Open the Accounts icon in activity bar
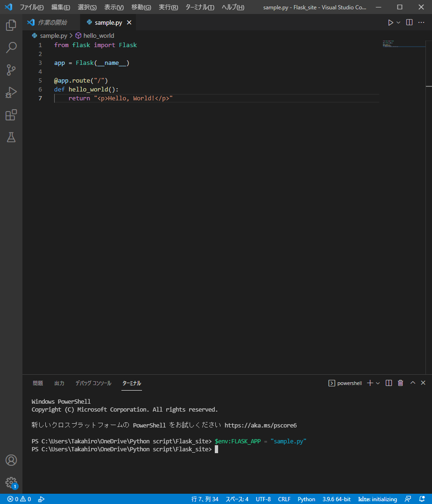432x504 pixels. click(x=11, y=460)
